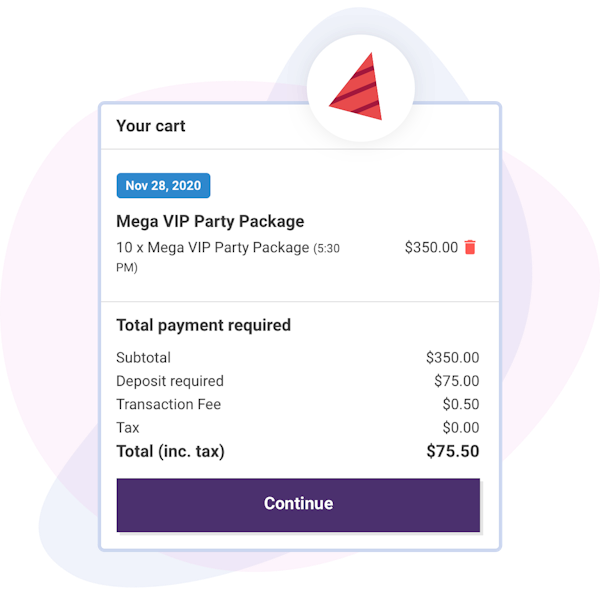Screen dimensions: 600x600
Task: Click the 5:30 PM time text
Action: pyautogui.click(x=228, y=258)
